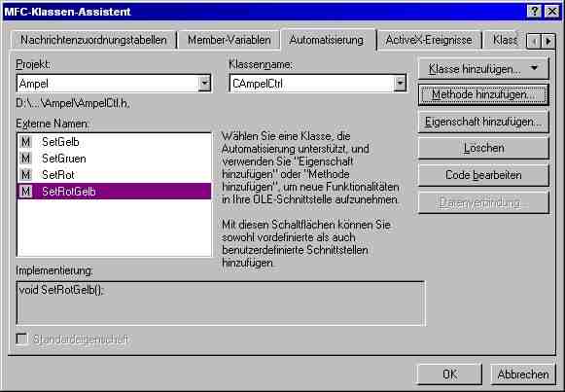The width and height of the screenshot is (565, 392).
Task: Click Abbrechen to cancel the dialog
Action: [x=523, y=374]
